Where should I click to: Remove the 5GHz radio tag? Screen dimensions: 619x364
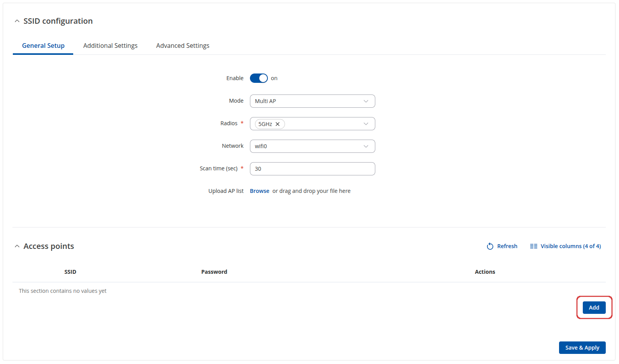[x=278, y=124]
